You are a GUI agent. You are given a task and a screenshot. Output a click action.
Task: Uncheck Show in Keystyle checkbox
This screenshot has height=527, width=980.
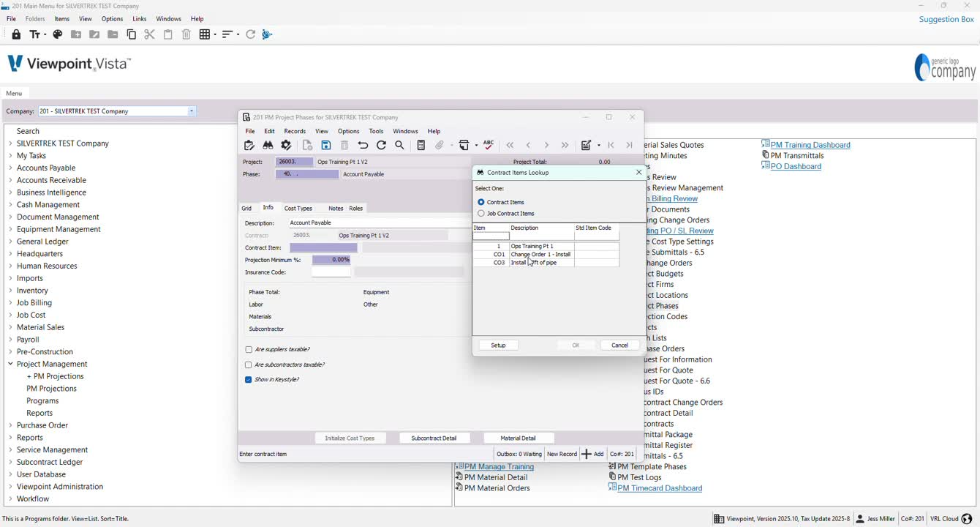point(249,380)
